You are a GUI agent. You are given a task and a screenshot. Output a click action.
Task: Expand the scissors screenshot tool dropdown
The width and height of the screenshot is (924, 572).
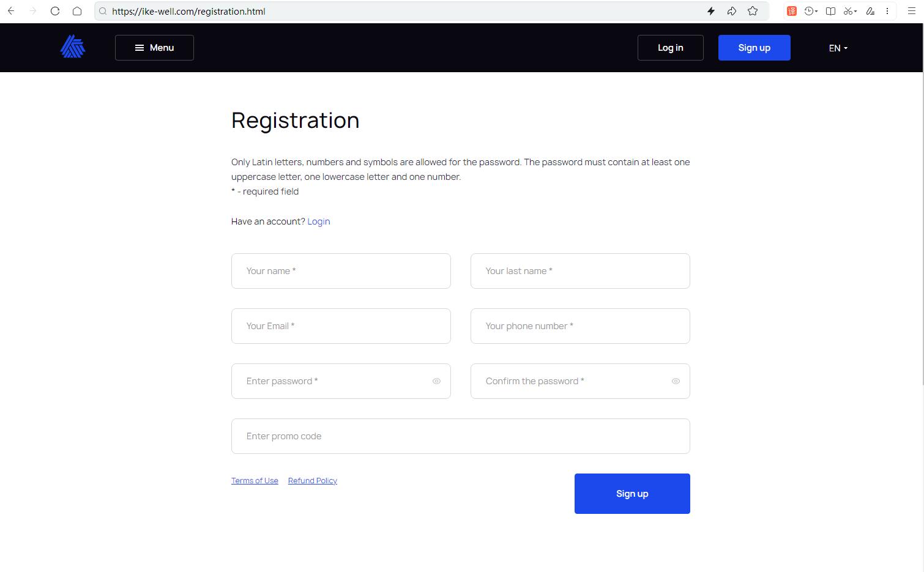(855, 11)
